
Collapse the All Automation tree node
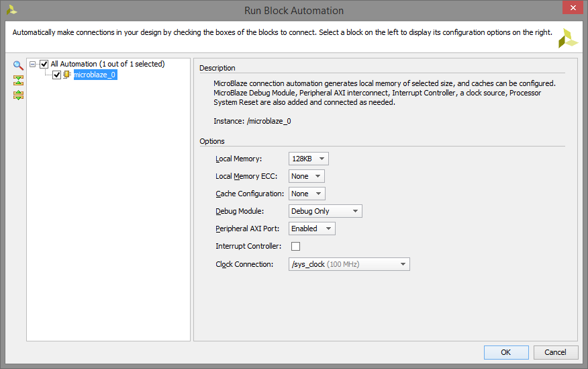tap(33, 65)
